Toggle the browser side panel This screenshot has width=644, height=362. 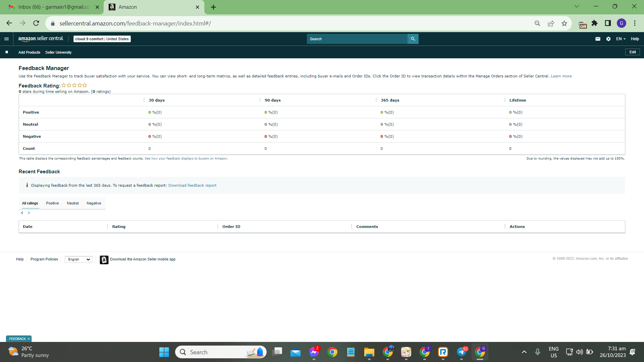coord(608,23)
